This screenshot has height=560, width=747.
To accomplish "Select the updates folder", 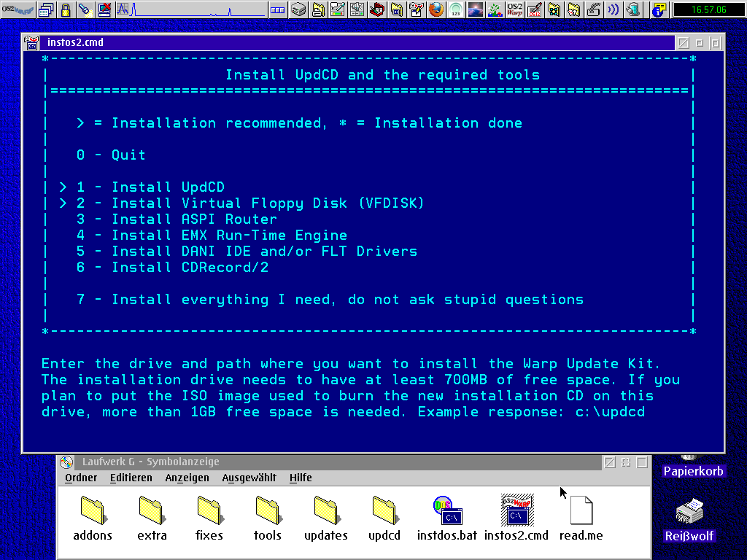I will click(x=326, y=518).
